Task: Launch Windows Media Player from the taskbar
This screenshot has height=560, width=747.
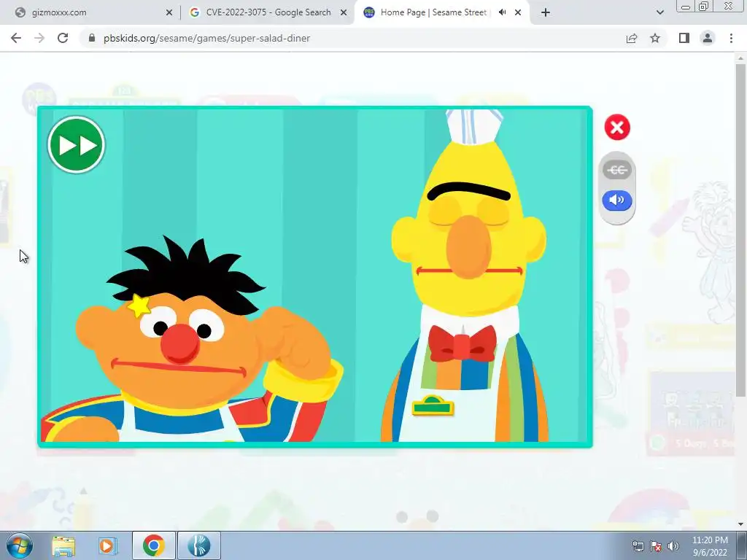Action: point(108,545)
